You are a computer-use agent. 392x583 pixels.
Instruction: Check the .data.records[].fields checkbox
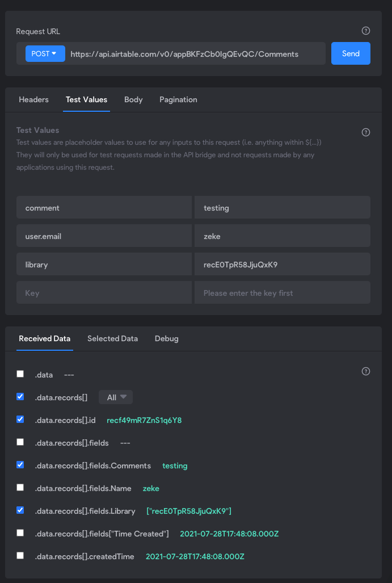[20, 442]
